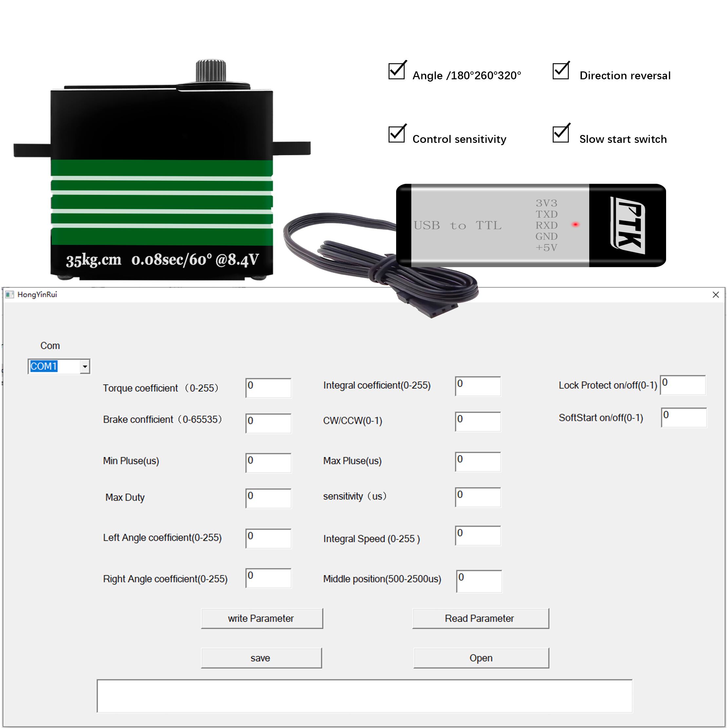Click the HongYinRui app icon in title bar
Screen dimensions: 728x728
pos(9,294)
